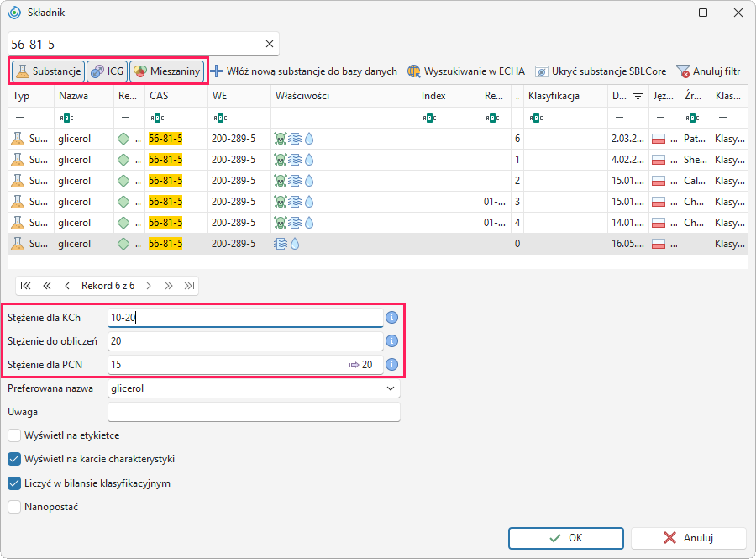Add new substance with Włóż nową substancję
The width and height of the screenshot is (756, 559).
(304, 71)
